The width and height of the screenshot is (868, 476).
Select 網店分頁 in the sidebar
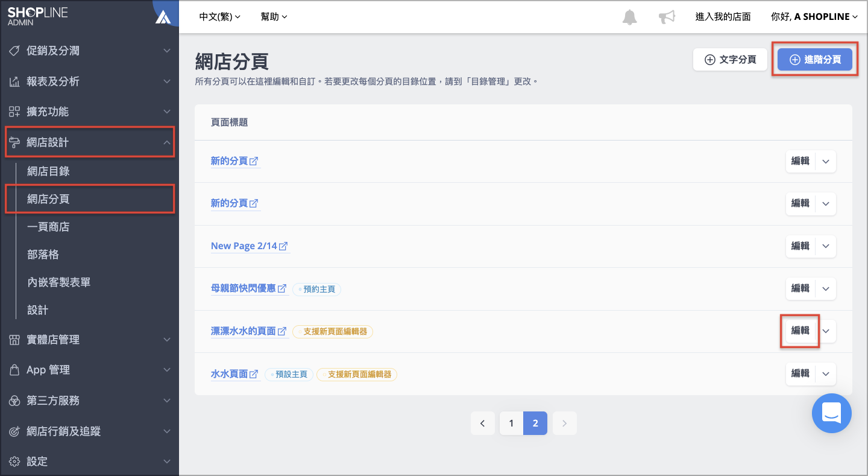(48, 199)
